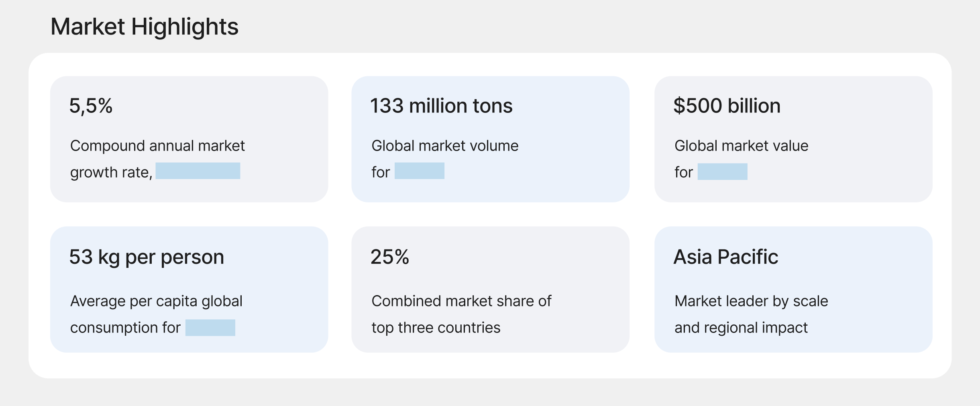Select blue highlight block in market value card

(x=722, y=172)
